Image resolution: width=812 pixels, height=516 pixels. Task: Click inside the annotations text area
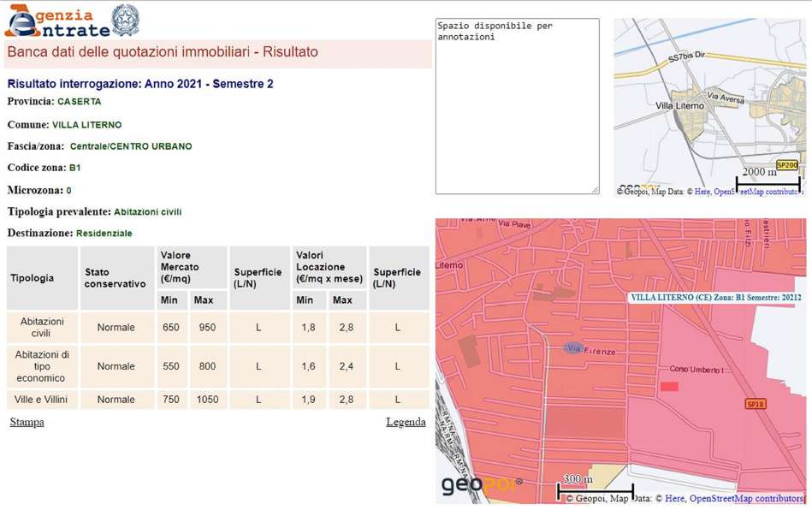pos(517,105)
